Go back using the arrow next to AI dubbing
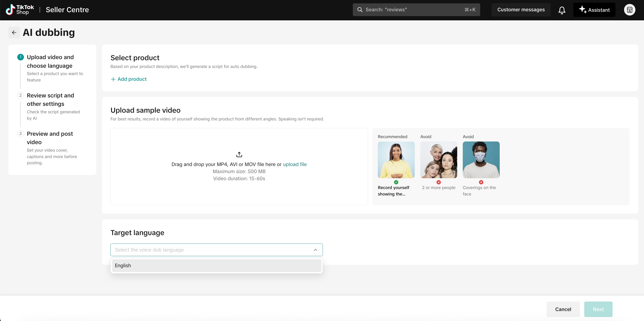The image size is (644, 321). coord(14,33)
